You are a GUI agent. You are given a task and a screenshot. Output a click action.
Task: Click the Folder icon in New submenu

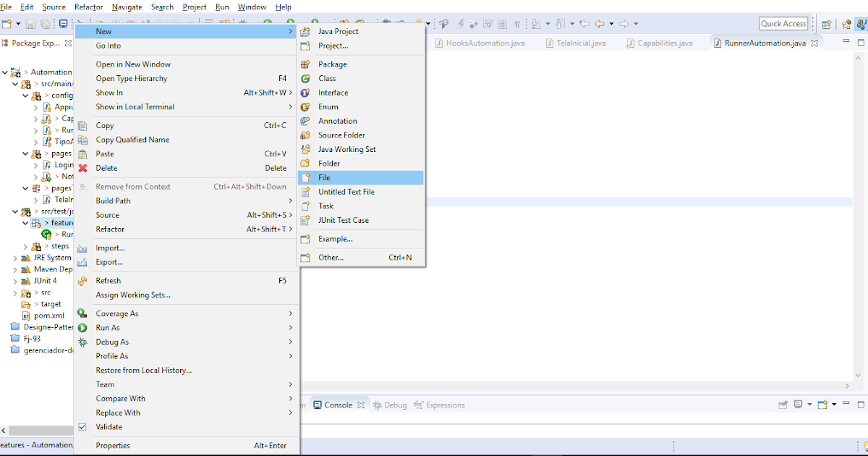(x=305, y=163)
